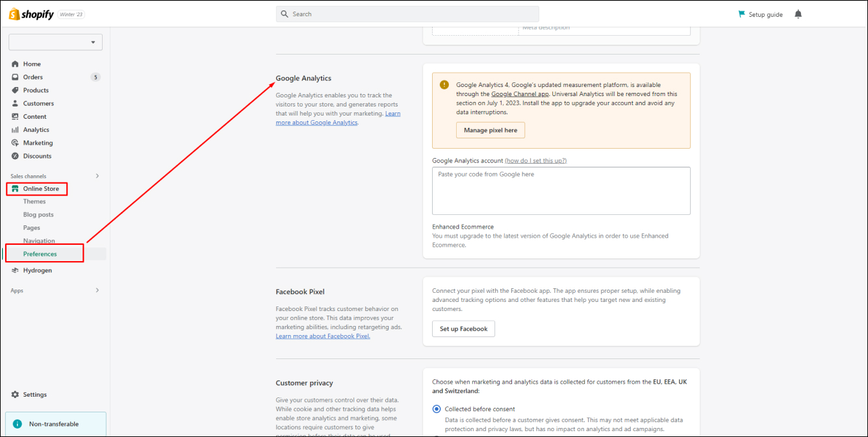The width and height of the screenshot is (868, 437).
Task: Click the Online Store storefront icon
Action: click(15, 189)
